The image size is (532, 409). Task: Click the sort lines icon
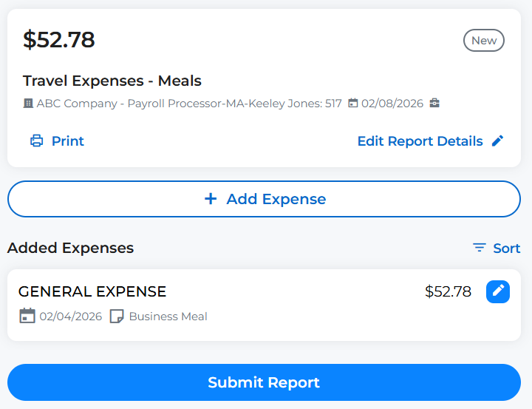(x=480, y=248)
